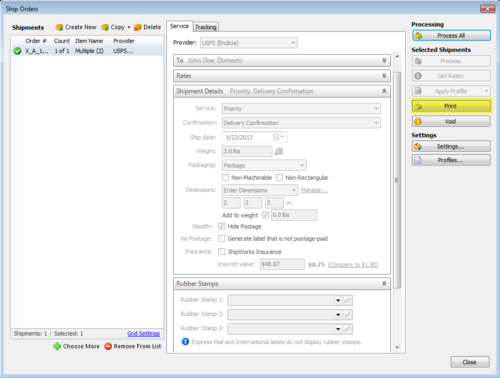Click the edit pencil icon for Rubber Stamp 1

point(348,300)
